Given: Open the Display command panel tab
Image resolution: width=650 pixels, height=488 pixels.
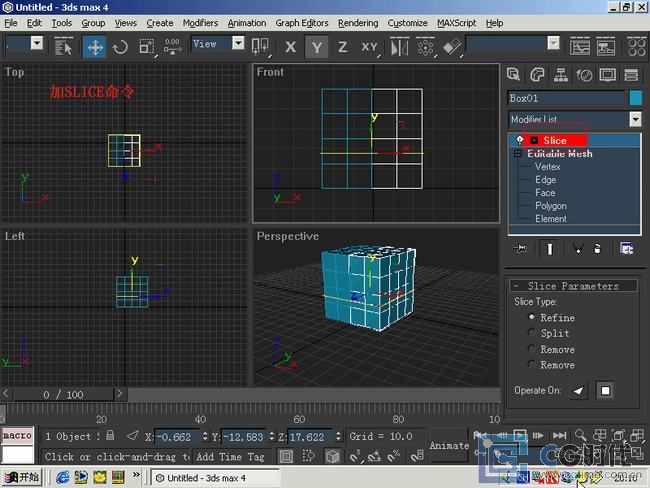Looking at the screenshot, I should [x=608, y=75].
